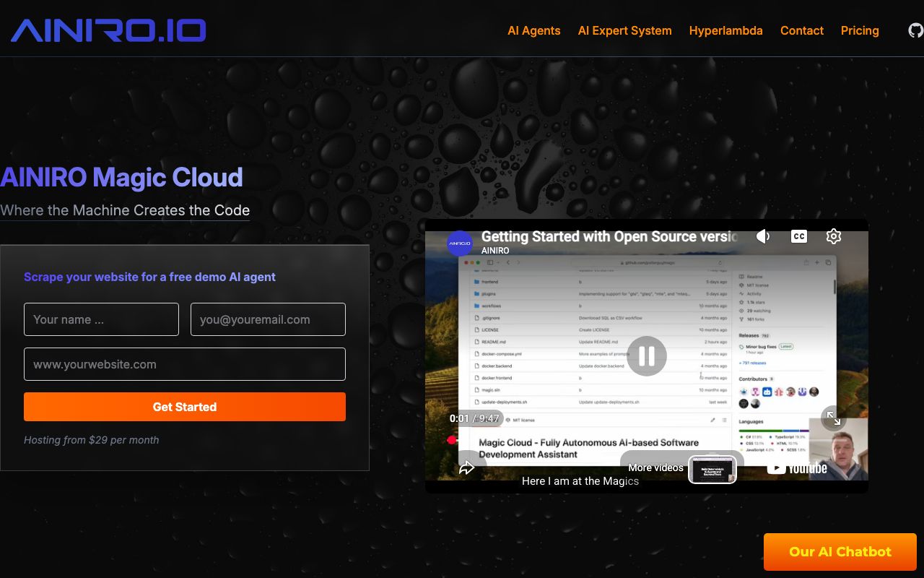Click the 0:01 / 9:47 video time display

(474, 418)
